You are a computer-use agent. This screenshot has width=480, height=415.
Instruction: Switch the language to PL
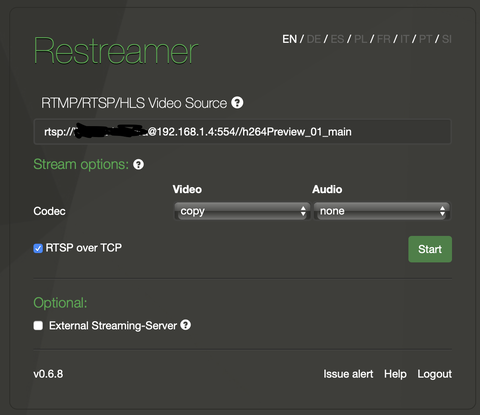(x=361, y=39)
